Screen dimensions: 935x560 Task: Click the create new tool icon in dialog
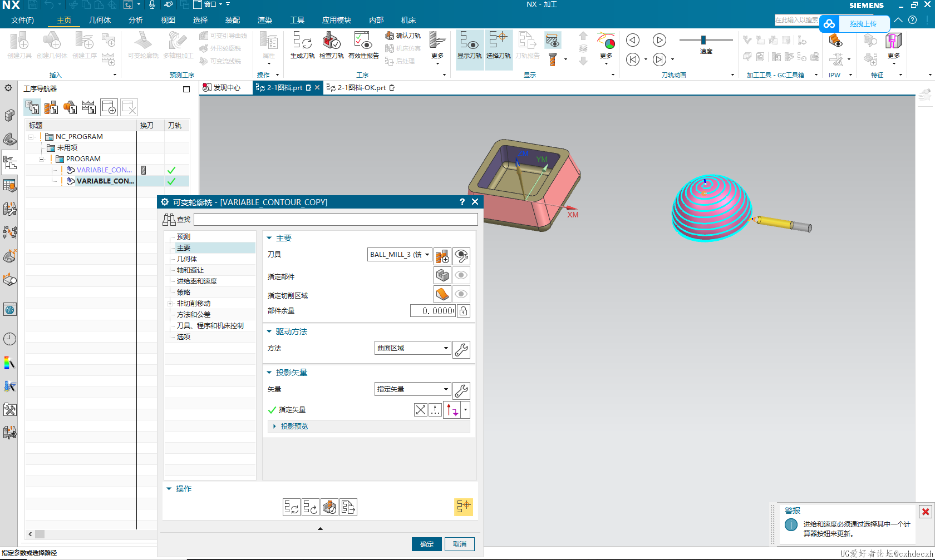442,256
